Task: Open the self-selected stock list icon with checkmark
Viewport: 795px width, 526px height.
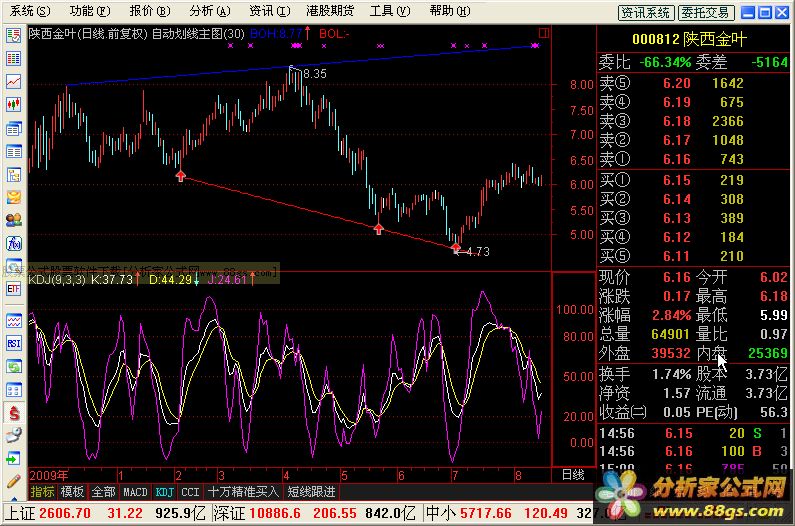Action: tap(14, 35)
